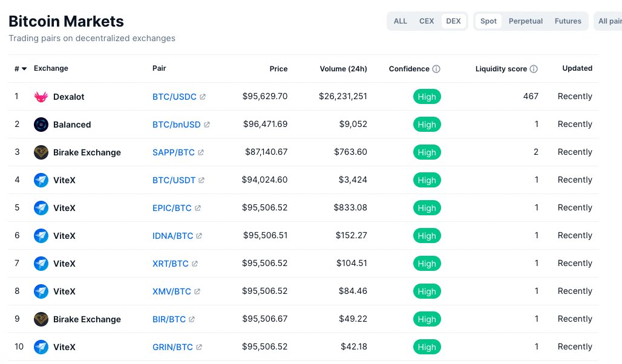This screenshot has width=622, height=364.
Task: Switch the market filter to CEX
Action: 427,21
